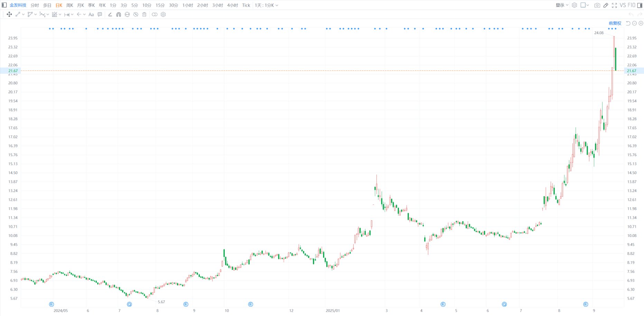Select the move/crosshair drawing tool
This screenshot has width=644, height=316.
[9, 15]
